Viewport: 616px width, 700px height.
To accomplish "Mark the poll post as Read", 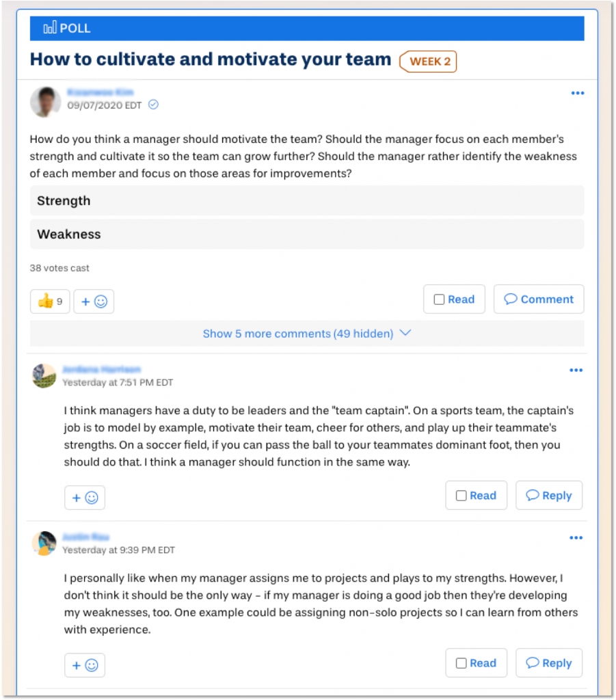I will pos(454,299).
